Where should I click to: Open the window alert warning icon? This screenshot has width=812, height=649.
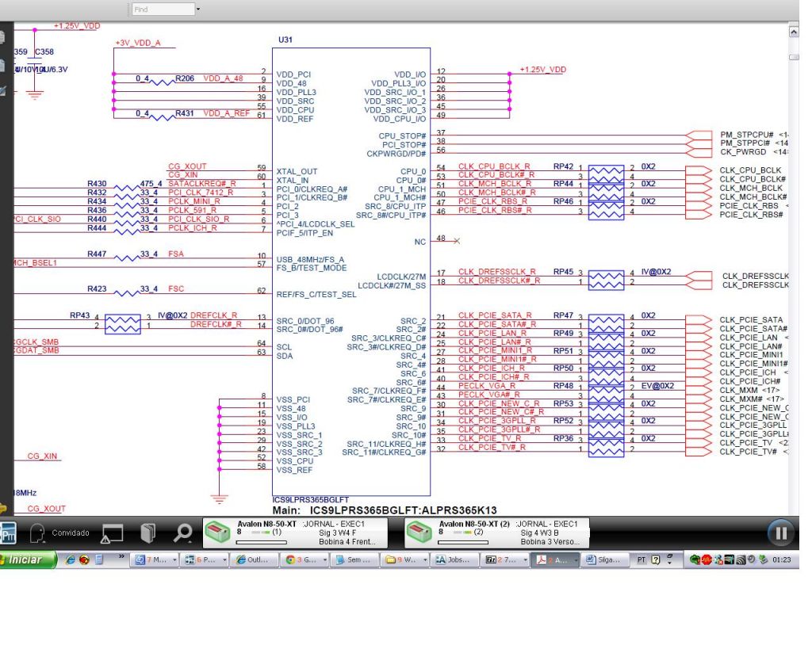[112, 533]
